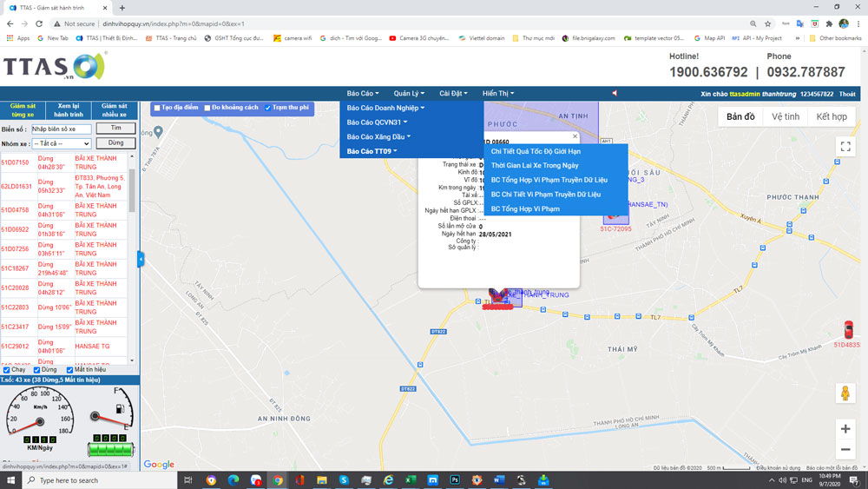The width and height of the screenshot is (868, 489).
Task: Close the vehicle info popup
Action: click(575, 136)
